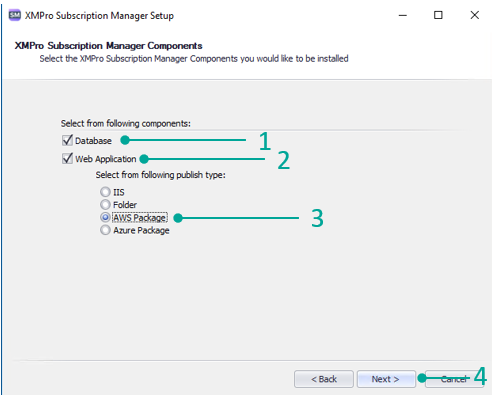493x395 pixels.
Task: Go back with the Back button
Action: point(324,379)
